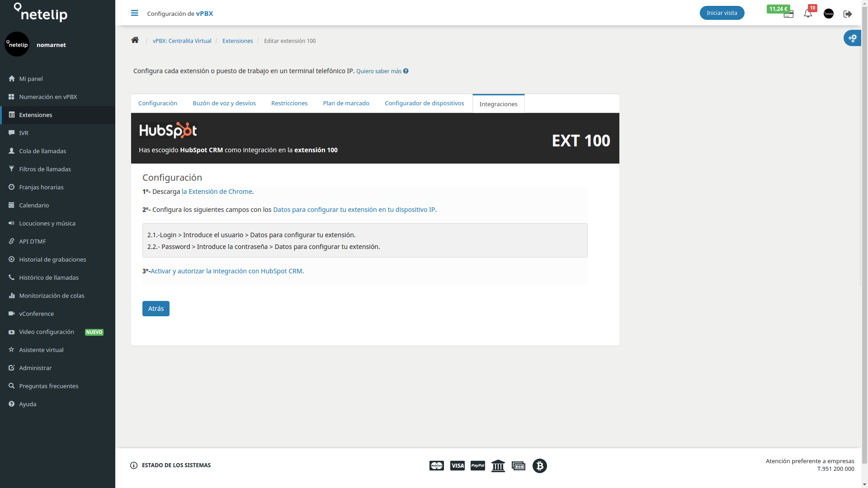Open Filtros de llamadas menu item
Screen dimensions: 868x488
pyautogui.click(x=58, y=169)
